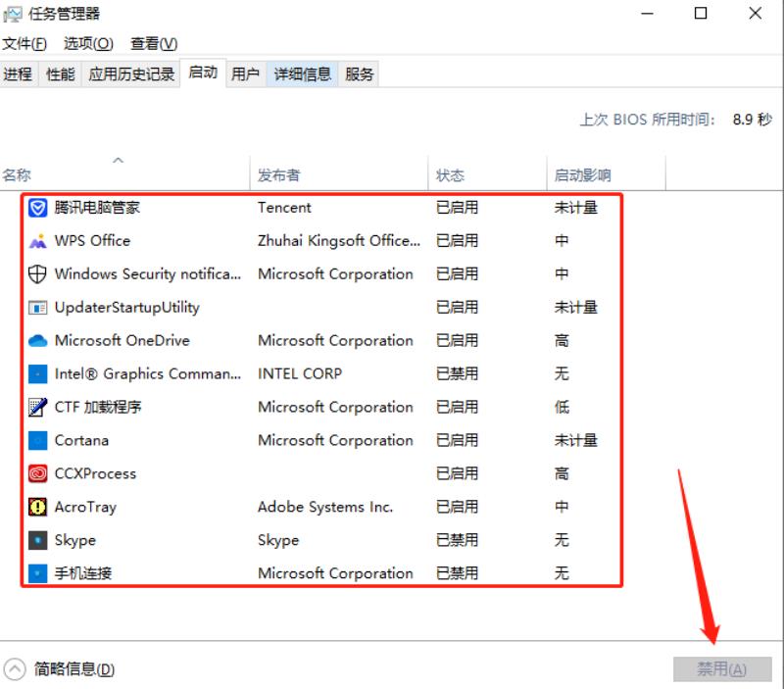
Task: Click AcroTray's 已启用 status cell
Action: click(x=457, y=507)
